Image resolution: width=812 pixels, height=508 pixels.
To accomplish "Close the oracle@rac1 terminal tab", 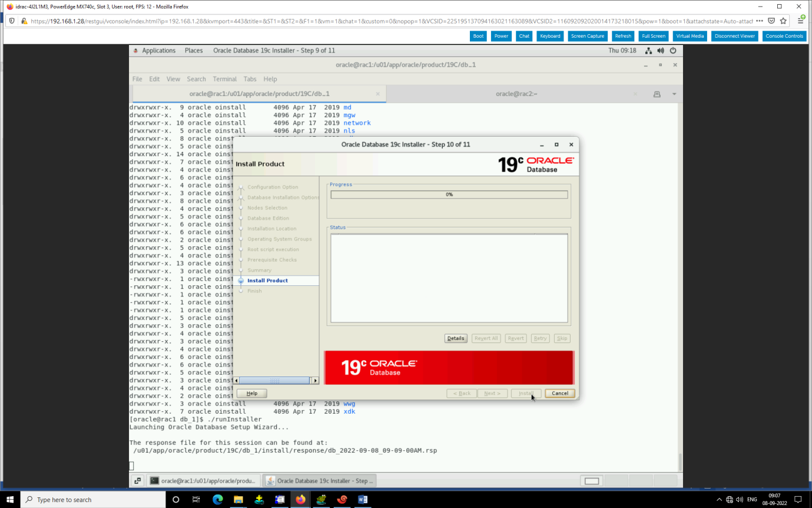I will pos(378,94).
